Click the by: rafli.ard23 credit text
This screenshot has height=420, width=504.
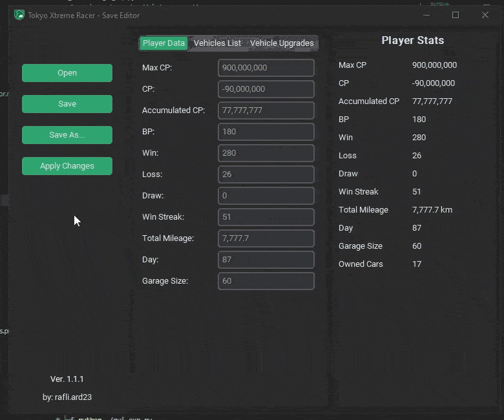(67, 397)
